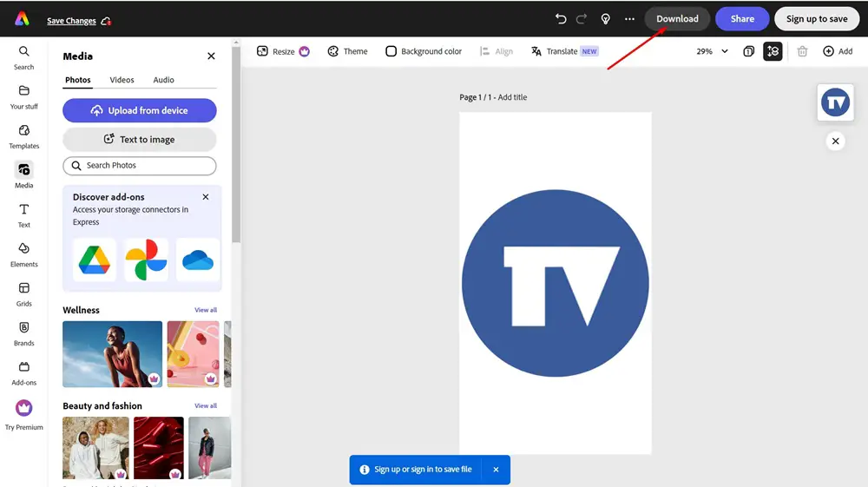This screenshot has height=487, width=868.
Task: Click Add page button
Action: [x=838, y=51]
